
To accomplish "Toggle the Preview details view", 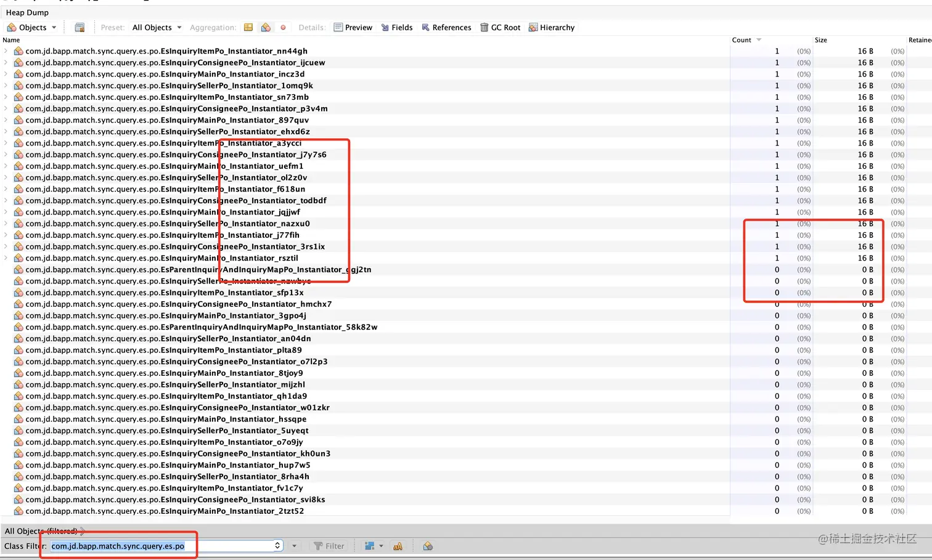I will pyautogui.click(x=353, y=27).
